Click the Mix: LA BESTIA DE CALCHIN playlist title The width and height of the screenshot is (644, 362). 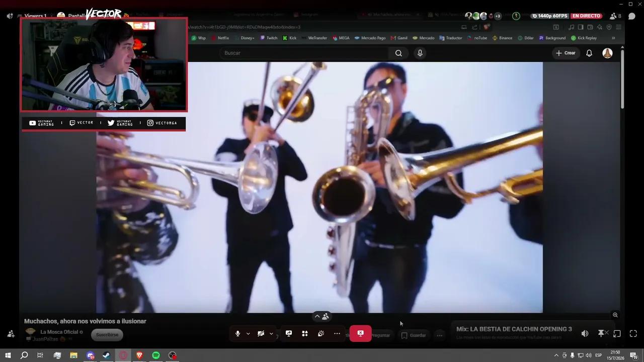pyautogui.click(x=514, y=329)
